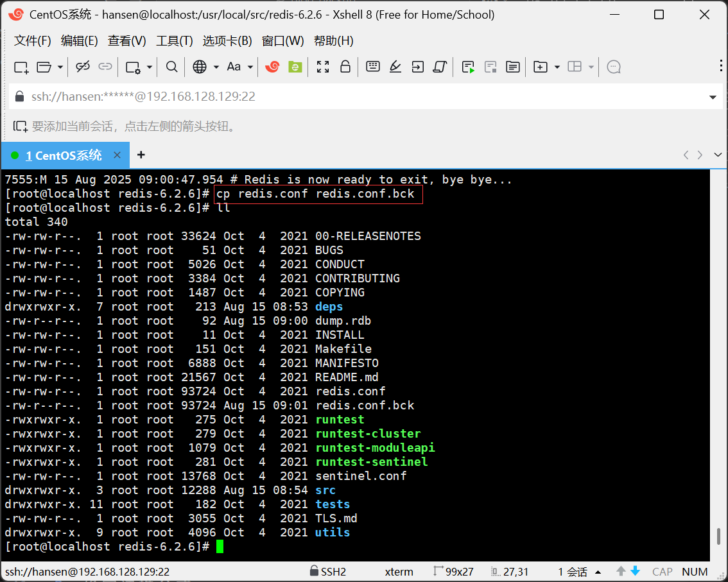Click the red Xshell swirl toolbar icon

click(272, 67)
